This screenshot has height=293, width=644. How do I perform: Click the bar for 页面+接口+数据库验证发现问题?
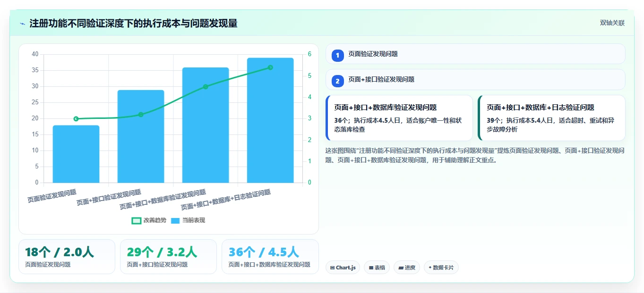(x=206, y=125)
